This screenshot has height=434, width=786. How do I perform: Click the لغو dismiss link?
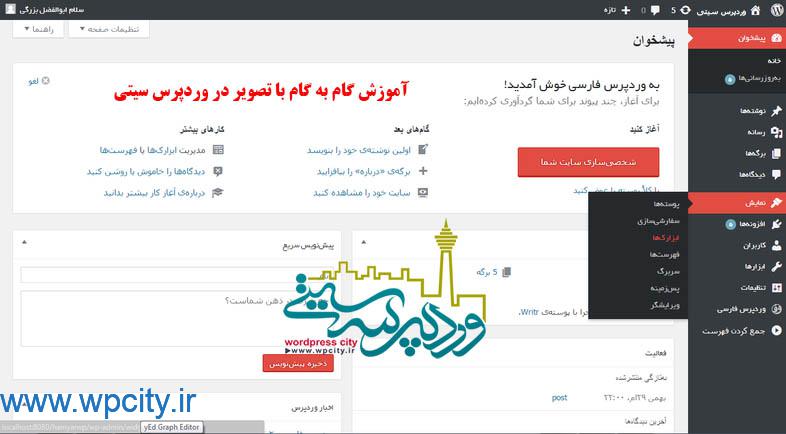[33, 81]
